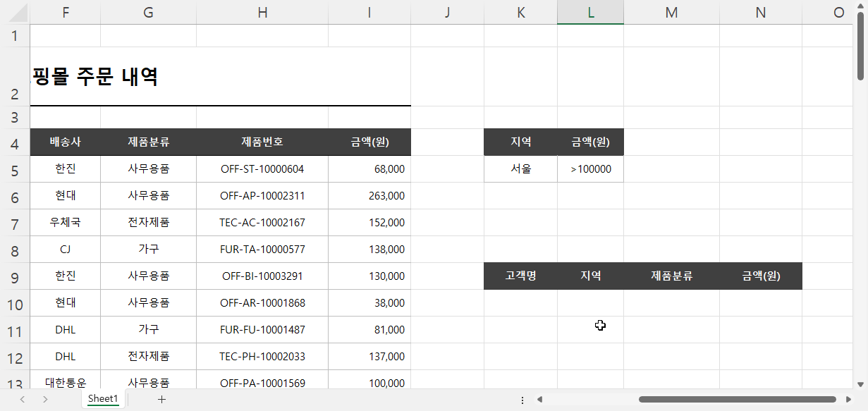Click vertical scrollbar down arrow
This screenshot has height=411, width=868.
tap(861, 384)
